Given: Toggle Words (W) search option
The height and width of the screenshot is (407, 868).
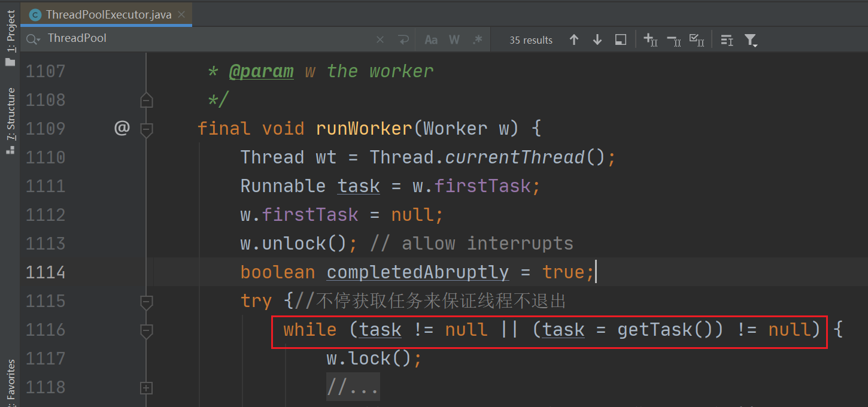Looking at the screenshot, I should (454, 40).
